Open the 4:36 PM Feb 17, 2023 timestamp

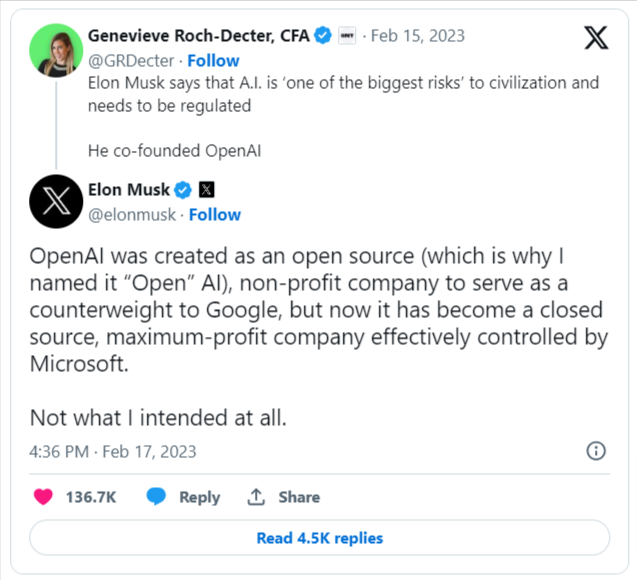point(113,451)
